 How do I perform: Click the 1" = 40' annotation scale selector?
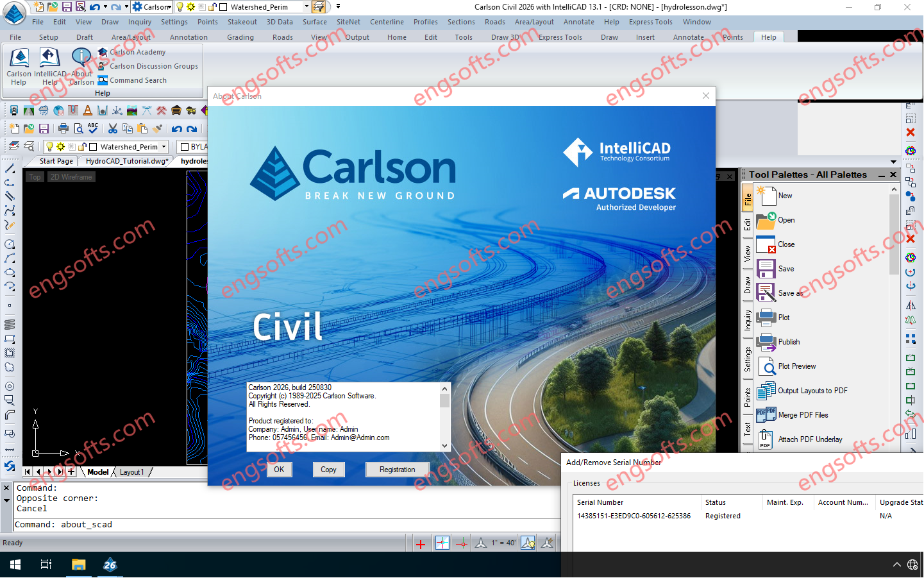(503, 543)
